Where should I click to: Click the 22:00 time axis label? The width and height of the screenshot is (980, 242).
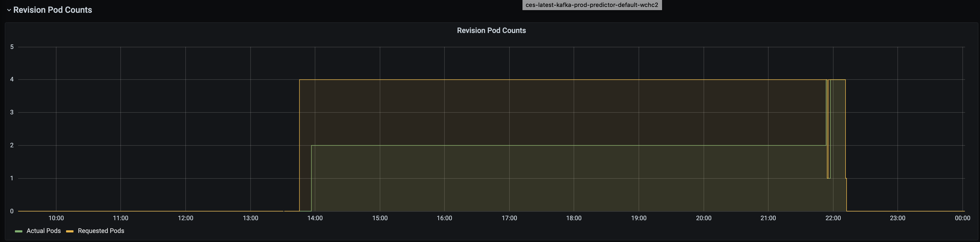point(833,218)
